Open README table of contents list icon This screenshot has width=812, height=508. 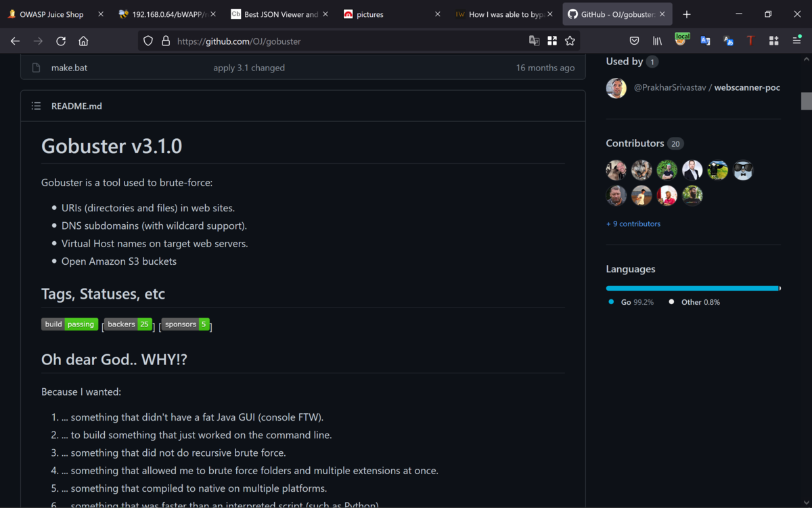36,106
